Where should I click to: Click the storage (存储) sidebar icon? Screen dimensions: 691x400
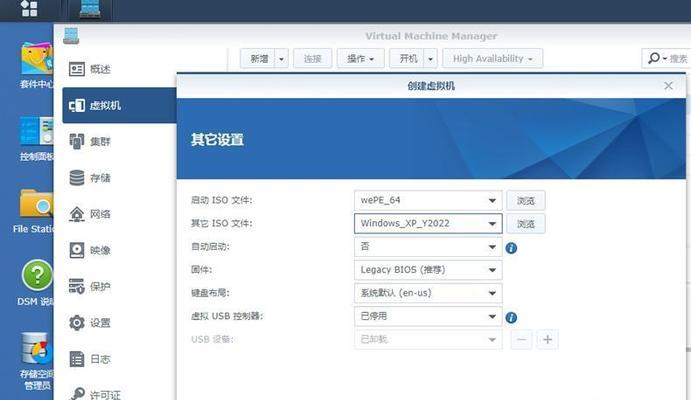[77, 178]
